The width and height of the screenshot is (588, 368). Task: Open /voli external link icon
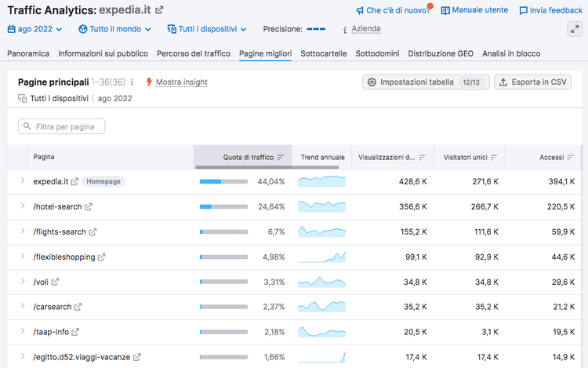(x=55, y=282)
